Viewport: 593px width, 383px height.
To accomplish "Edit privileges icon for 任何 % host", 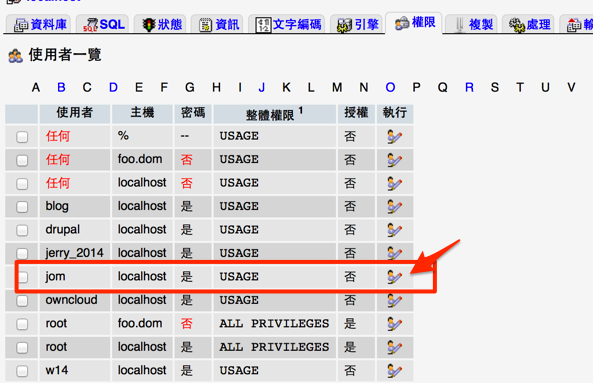I will click(394, 136).
